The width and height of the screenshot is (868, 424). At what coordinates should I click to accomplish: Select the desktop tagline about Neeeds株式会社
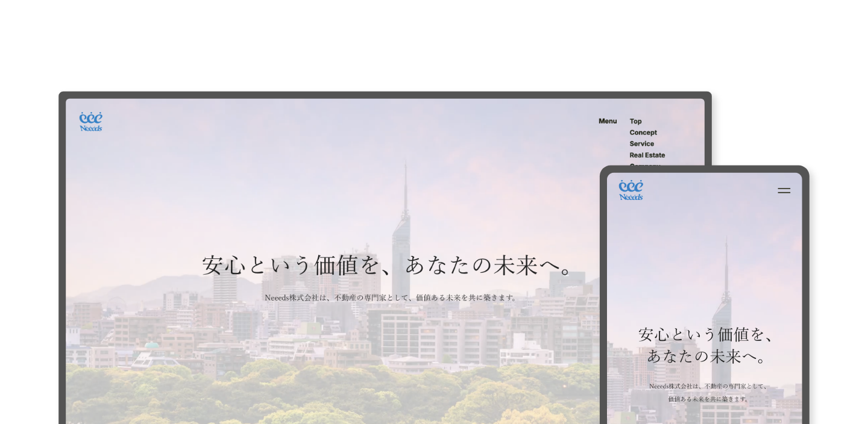pyautogui.click(x=391, y=296)
